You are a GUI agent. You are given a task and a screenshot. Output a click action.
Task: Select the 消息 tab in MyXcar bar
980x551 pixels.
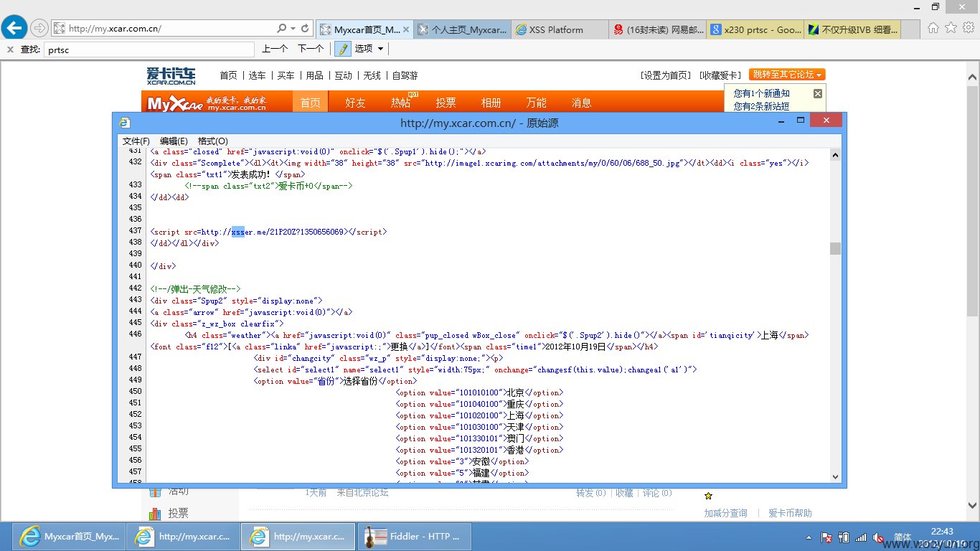[582, 103]
